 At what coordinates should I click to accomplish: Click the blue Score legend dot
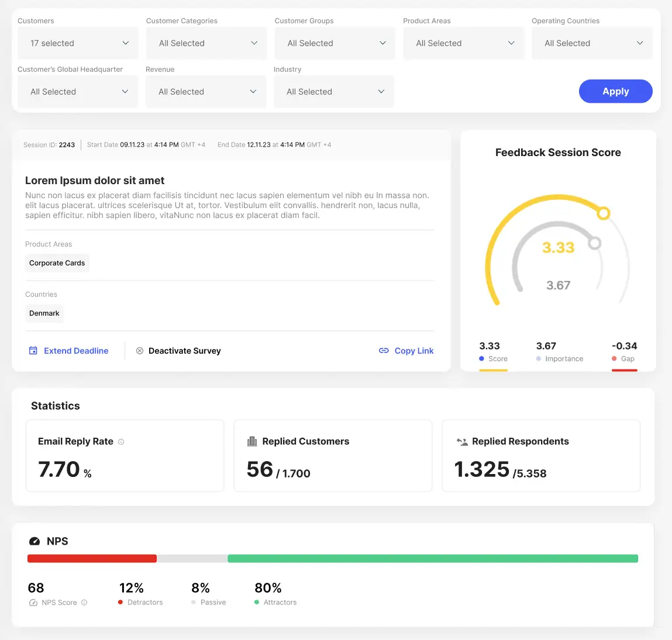click(482, 358)
